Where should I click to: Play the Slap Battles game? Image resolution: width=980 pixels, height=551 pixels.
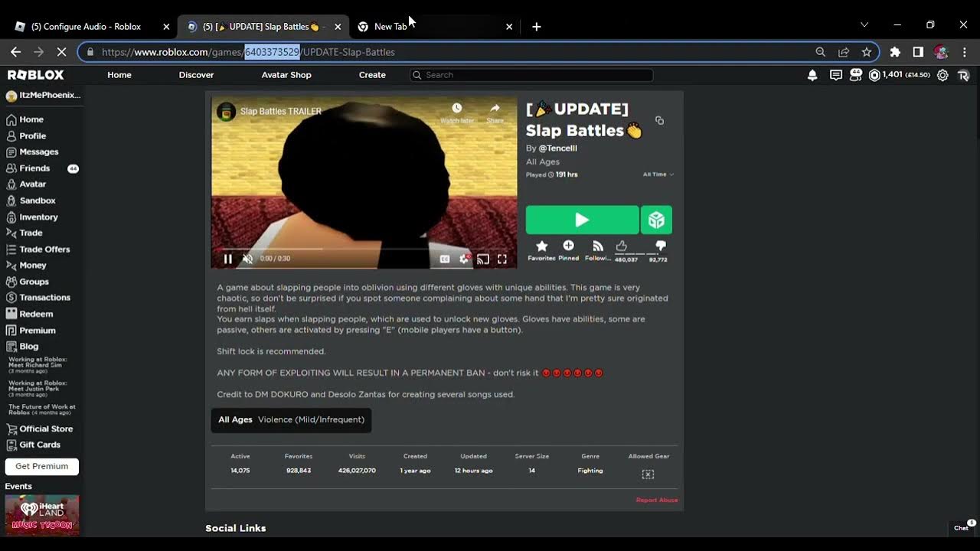(582, 220)
